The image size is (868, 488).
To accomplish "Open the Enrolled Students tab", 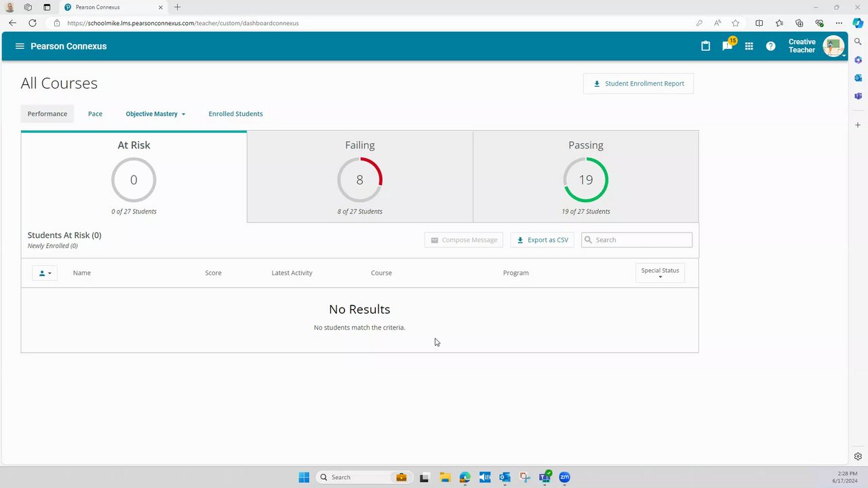I will tap(235, 114).
